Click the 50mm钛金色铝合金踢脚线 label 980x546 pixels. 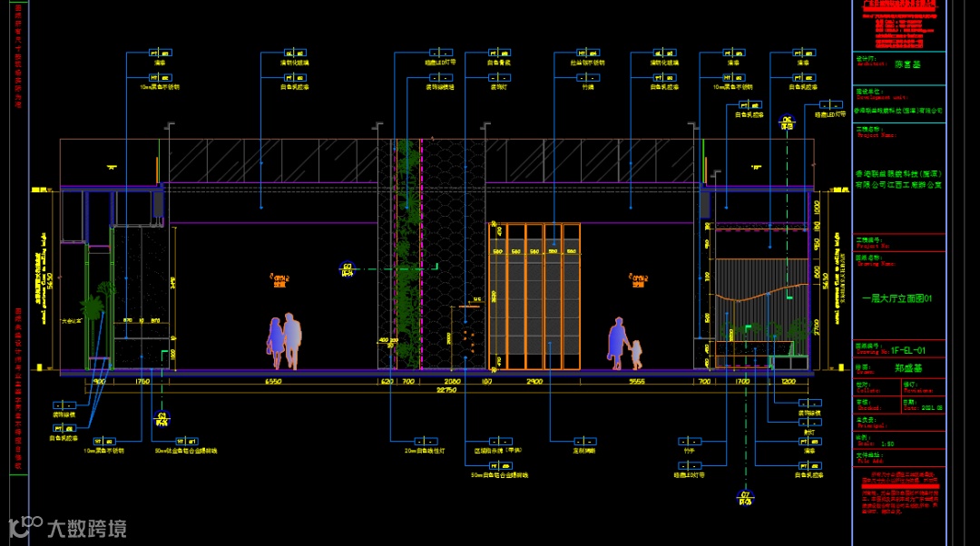point(186,451)
